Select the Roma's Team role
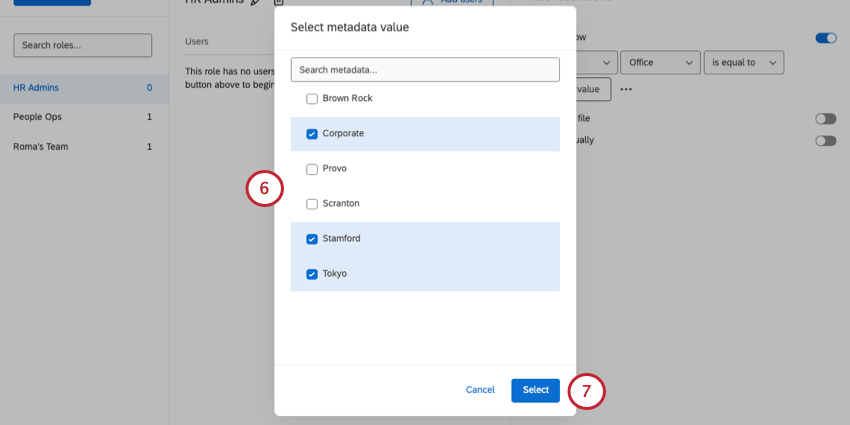The height and width of the screenshot is (425, 850). pyautogui.click(x=84, y=146)
